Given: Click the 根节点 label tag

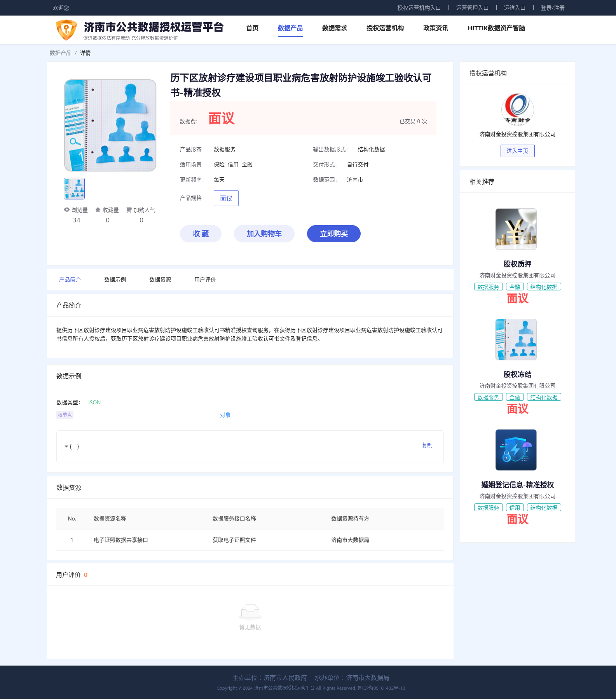Looking at the screenshot, I should pyautogui.click(x=65, y=415).
